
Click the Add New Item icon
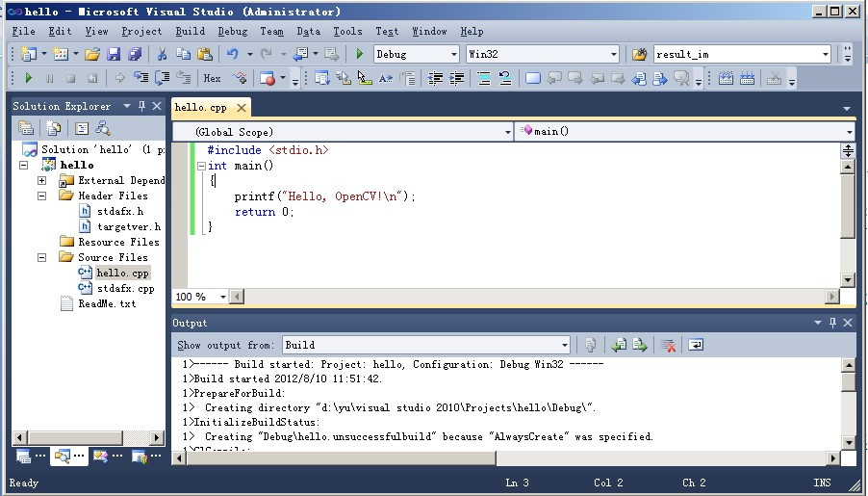61,54
